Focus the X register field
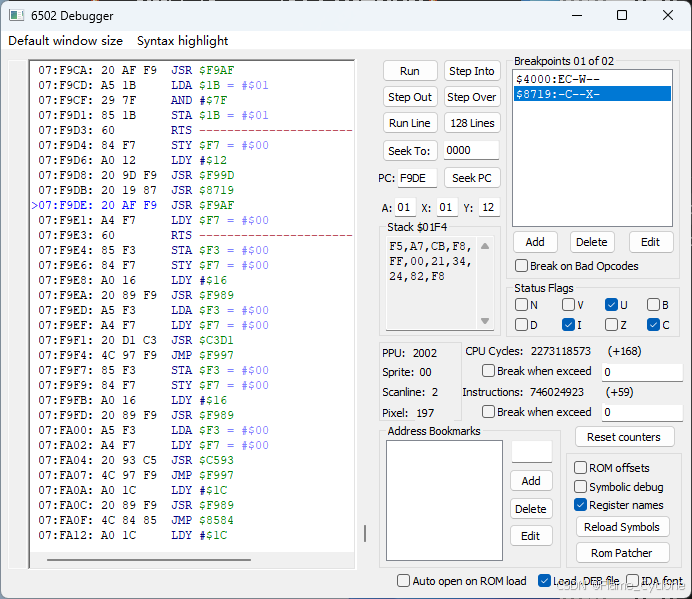This screenshot has height=599, width=692. [x=447, y=207]
